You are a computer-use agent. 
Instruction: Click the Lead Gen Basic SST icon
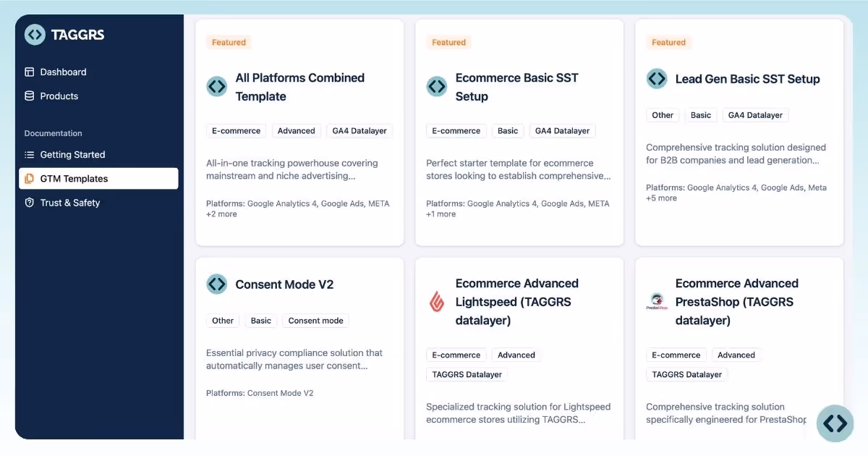coord(657,79)
